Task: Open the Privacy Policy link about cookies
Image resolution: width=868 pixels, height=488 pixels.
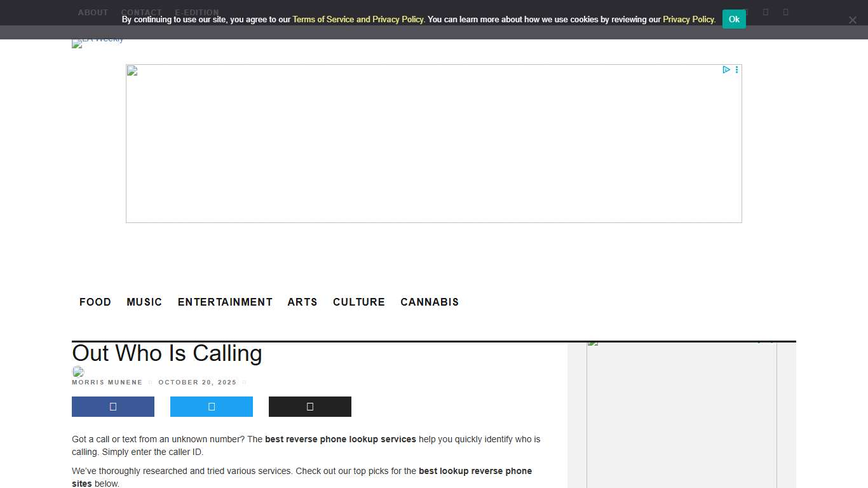Action: coord(689,20)
